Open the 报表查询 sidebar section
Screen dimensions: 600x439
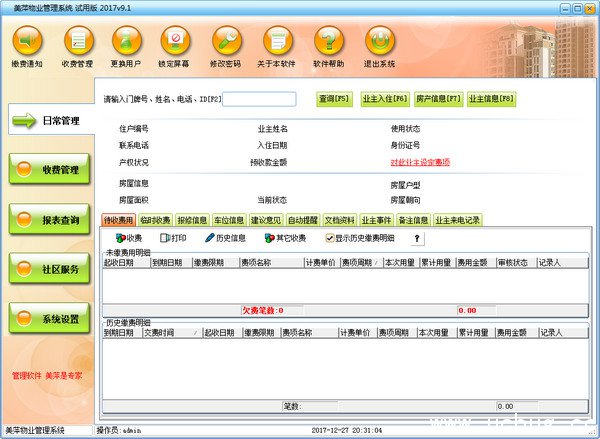point(48,219)
